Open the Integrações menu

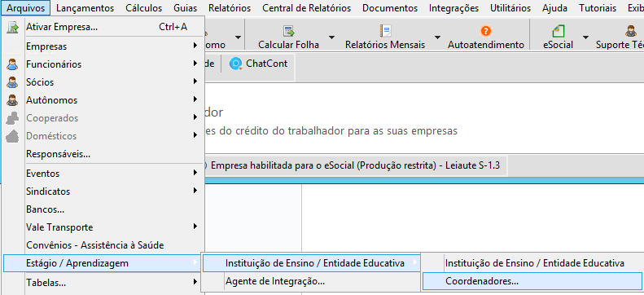point(453,8)
